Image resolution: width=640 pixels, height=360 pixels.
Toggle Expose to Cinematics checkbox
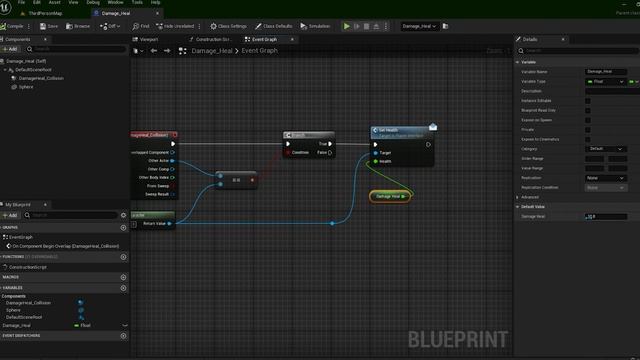click(x=588, y=139)
